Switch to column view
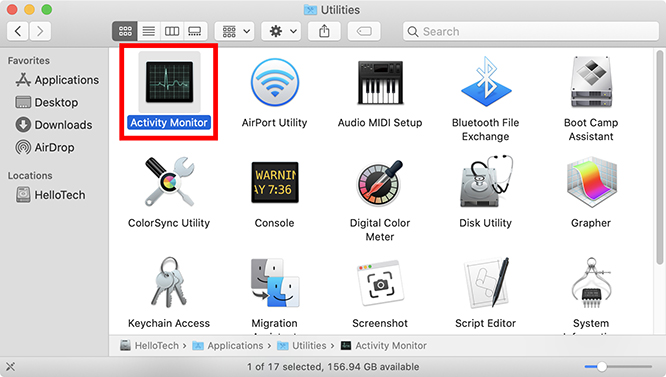Screen dimensions: 666x377 (x=172, y=31)
